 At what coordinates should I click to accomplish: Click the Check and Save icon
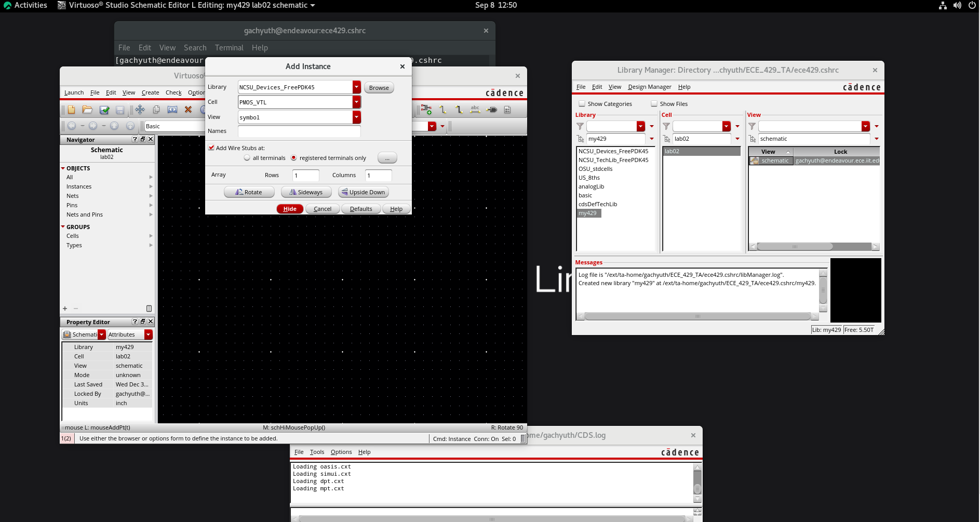pos(104,110)
